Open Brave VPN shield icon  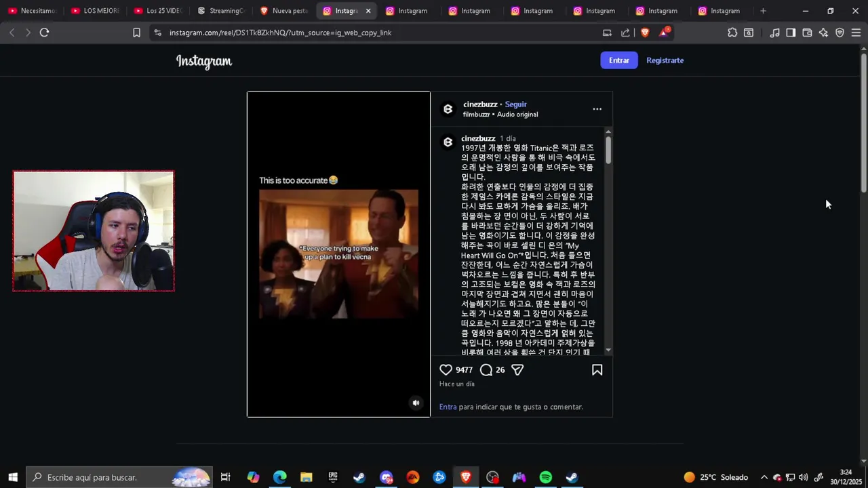[x=840, y=33]
